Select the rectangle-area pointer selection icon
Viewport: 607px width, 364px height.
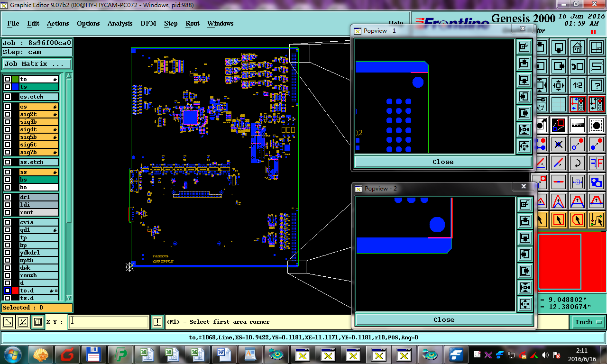tap(559, 219)
